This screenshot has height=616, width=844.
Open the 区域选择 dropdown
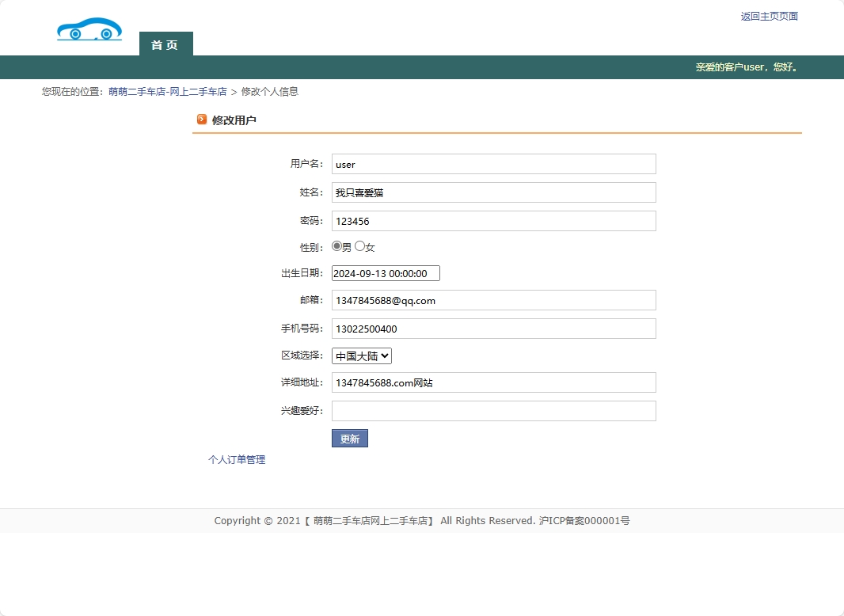(362, 356)
